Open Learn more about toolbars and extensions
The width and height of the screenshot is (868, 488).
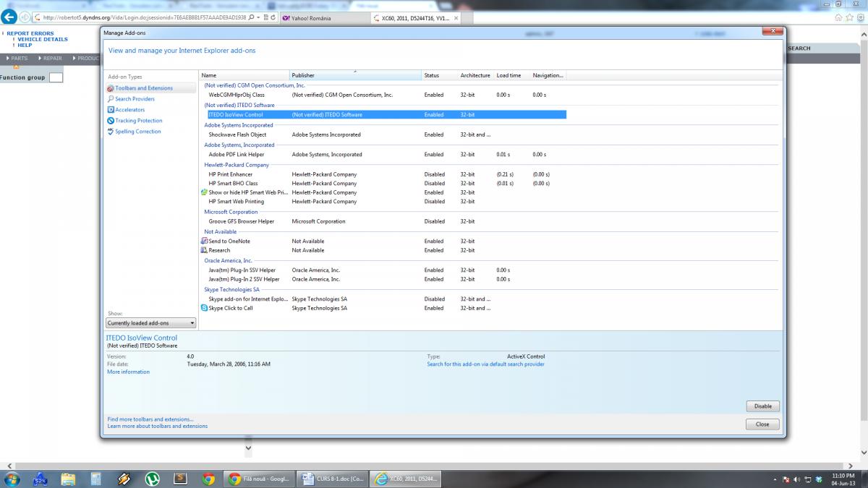158,426
